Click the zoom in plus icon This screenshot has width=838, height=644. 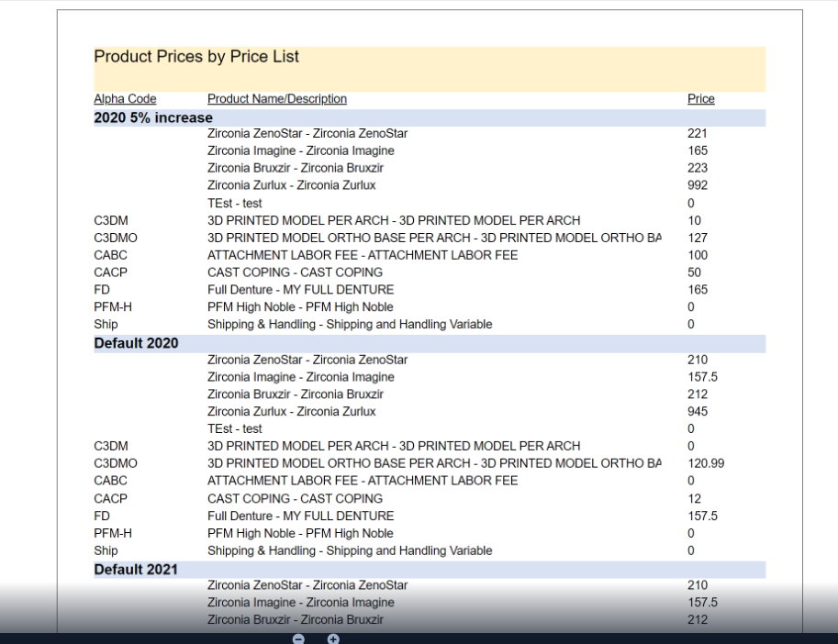coord(333,638)
